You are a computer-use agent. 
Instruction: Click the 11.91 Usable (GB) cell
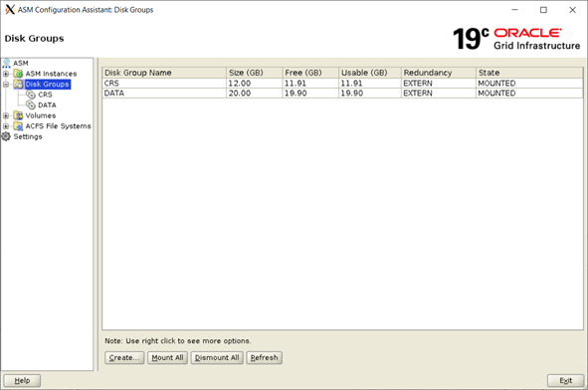click(370, 83)
